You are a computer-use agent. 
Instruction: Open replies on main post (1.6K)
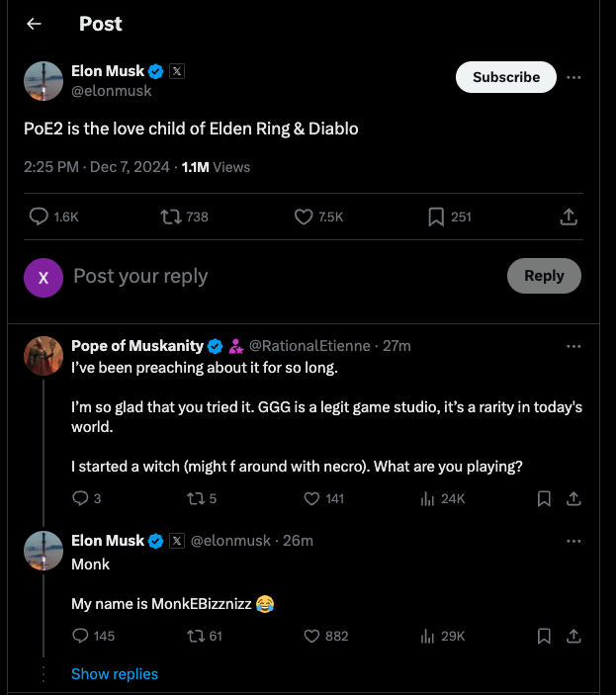tap(40, 217)
